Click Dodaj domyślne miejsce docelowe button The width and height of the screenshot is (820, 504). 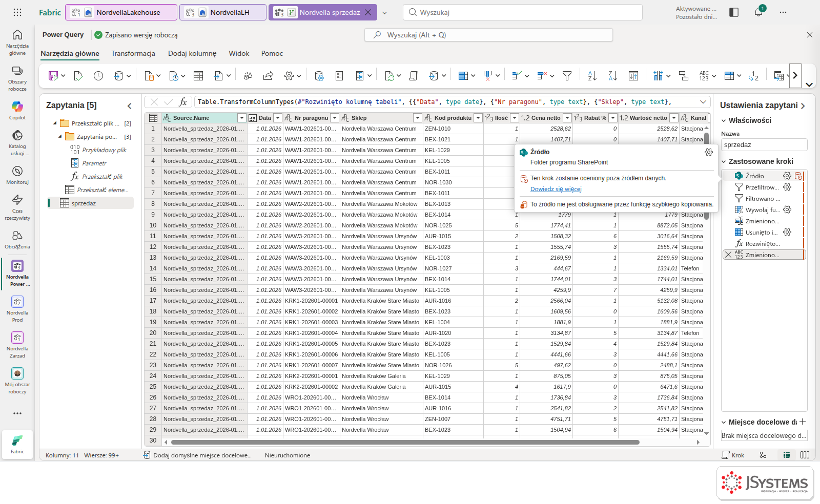pyautogui.click(x=197, y=455)
